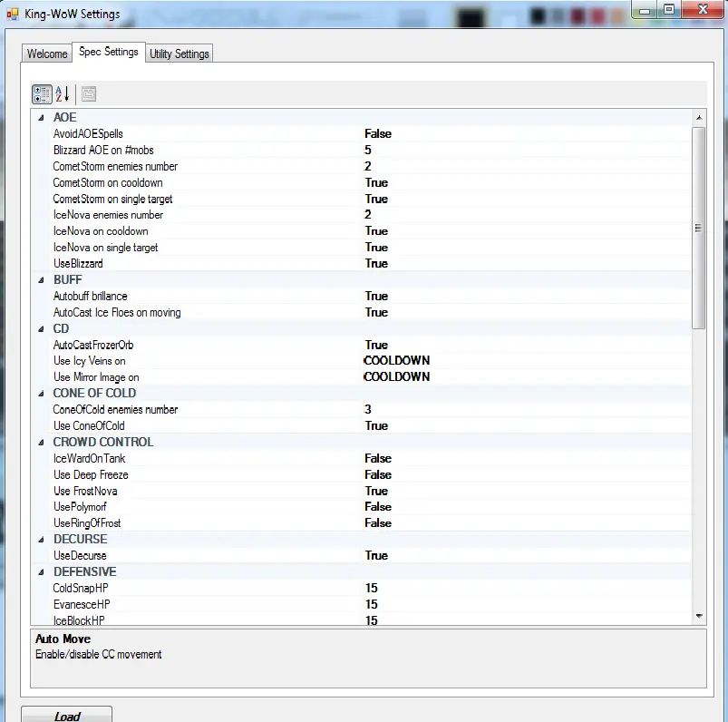This screenshot has height=722, width=728.
Task: Select Use Icy Veins on COOLDOWN value
Action: point(526,361)
